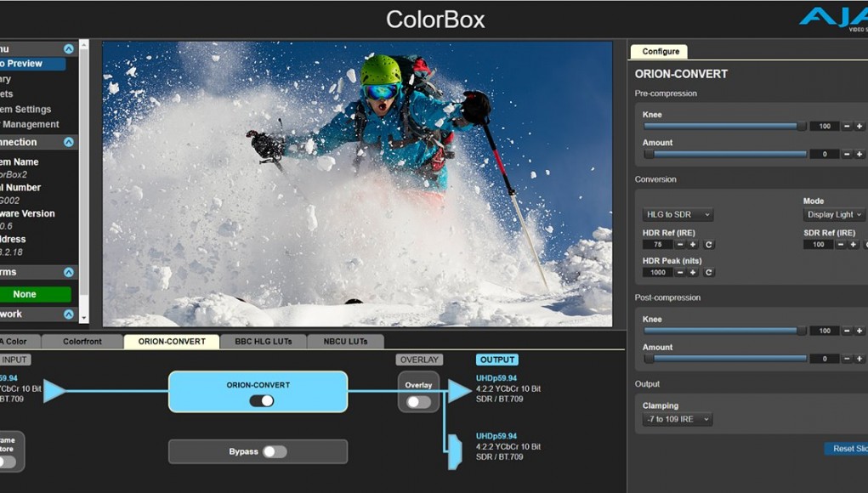Click the skier video preview image

pyautogui.click(x=358, y=184)
